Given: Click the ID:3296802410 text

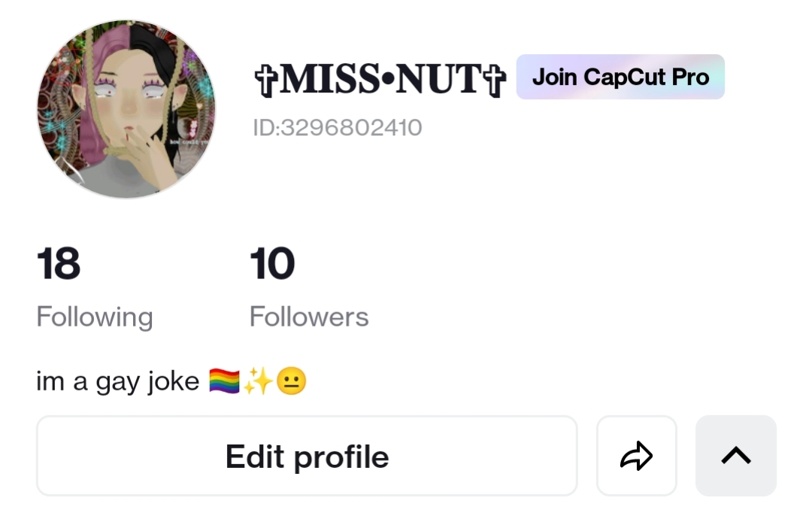Looking at the screenshot, I should click(338, 127).
